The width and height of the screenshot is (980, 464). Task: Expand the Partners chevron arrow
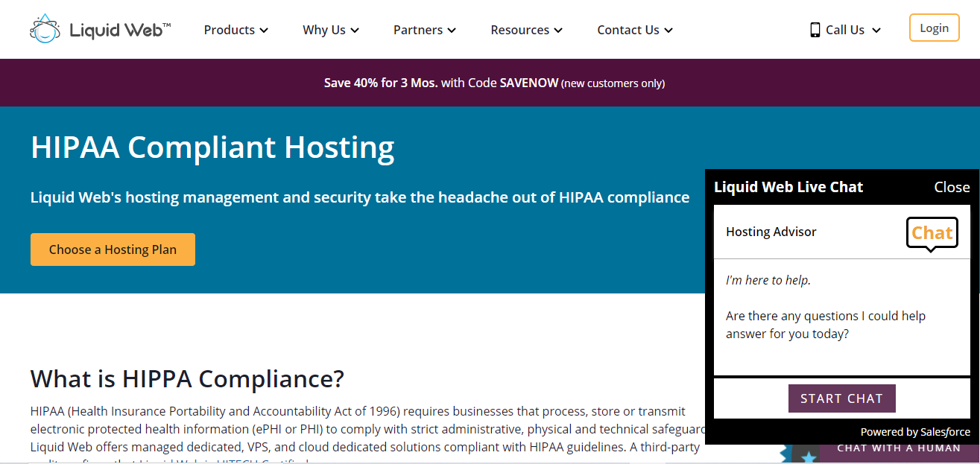(x=452, y=31)
